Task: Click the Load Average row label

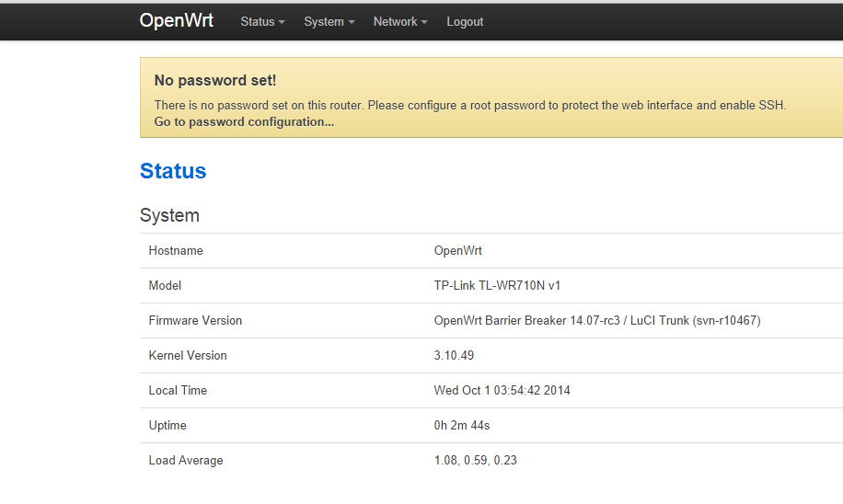Action: pyautogui.click(x=185, y=461)
